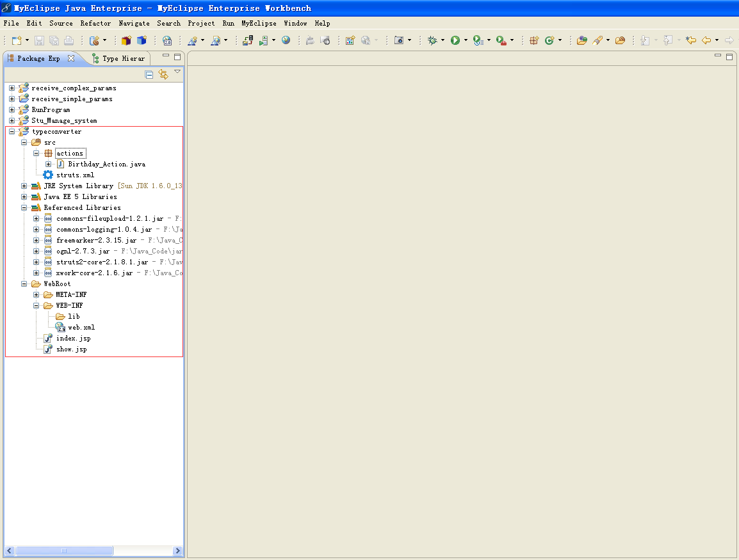Screen dimensions: 739x560
Task: Open the dropdown arrow next to New icon
Action: (27, 40)
